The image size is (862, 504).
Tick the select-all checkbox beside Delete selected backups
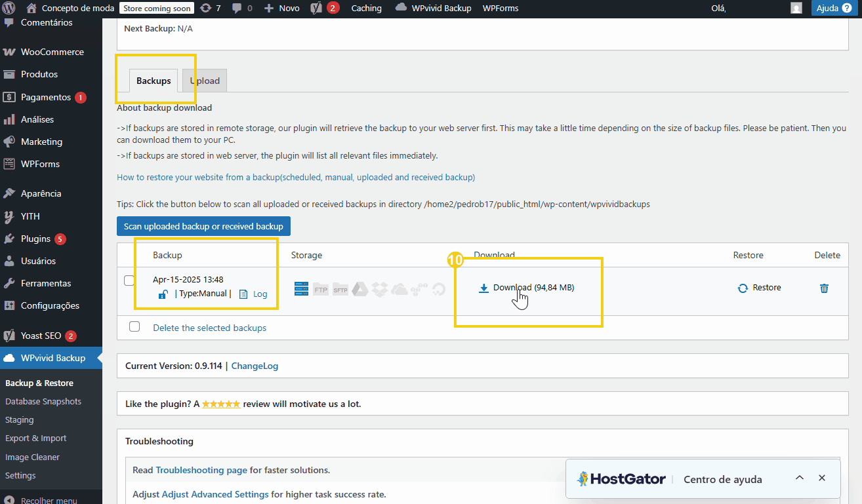(x=134, y=326)
